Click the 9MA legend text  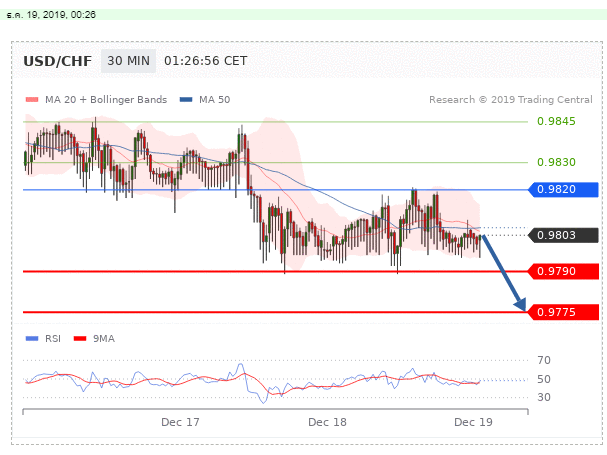pos(104,338)
